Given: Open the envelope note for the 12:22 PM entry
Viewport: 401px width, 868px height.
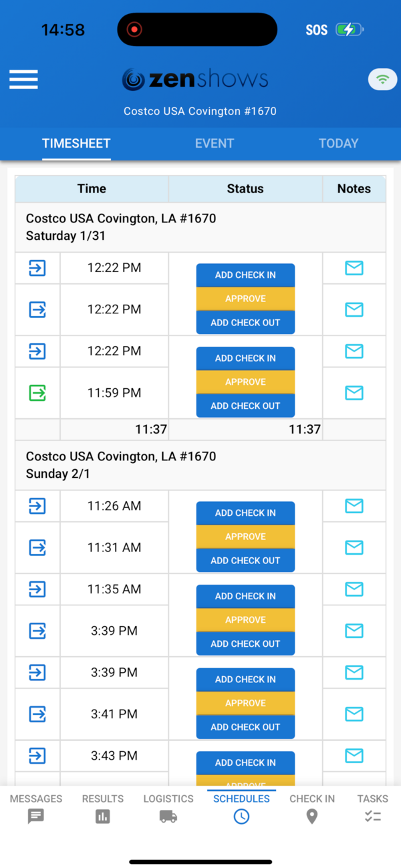Looking at the screenshot, I should click(x=354, y=268).
